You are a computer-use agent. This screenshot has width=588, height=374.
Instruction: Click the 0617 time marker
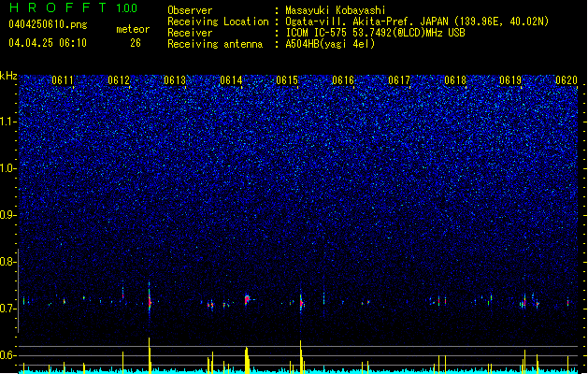click(399, 80)
